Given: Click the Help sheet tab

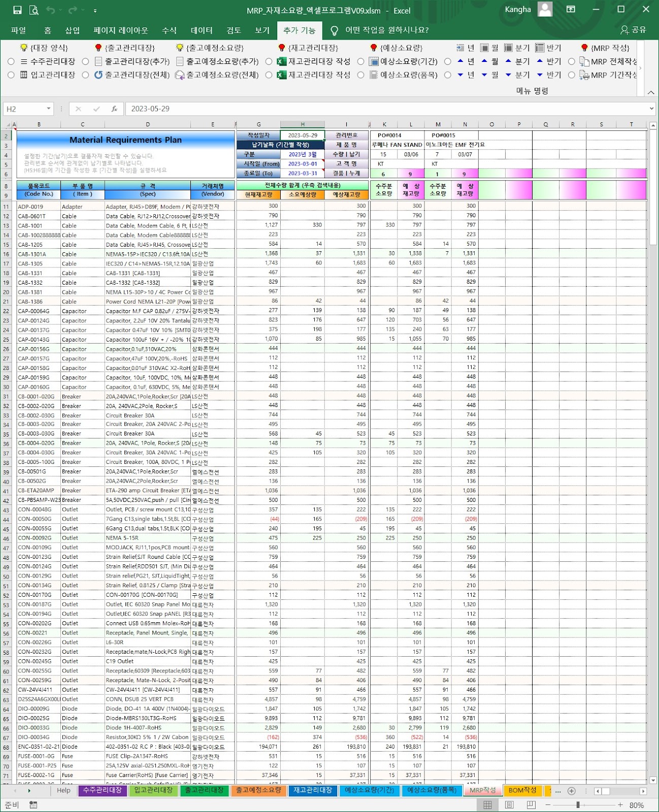Looking at the screenshot, I should pos(63,790).
